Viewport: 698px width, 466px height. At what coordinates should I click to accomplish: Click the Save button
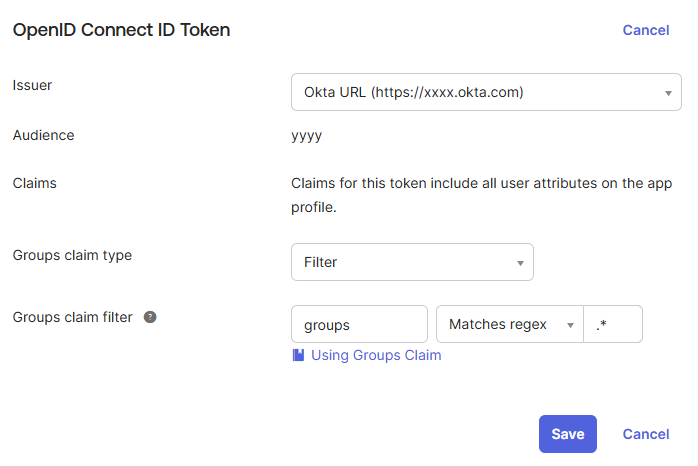coord(568,434)
